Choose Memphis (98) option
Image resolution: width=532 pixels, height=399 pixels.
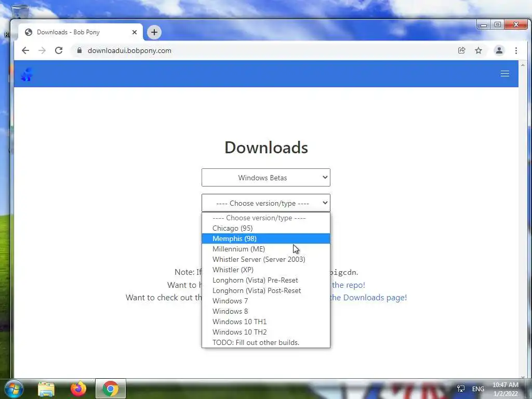tap(265, 238)
